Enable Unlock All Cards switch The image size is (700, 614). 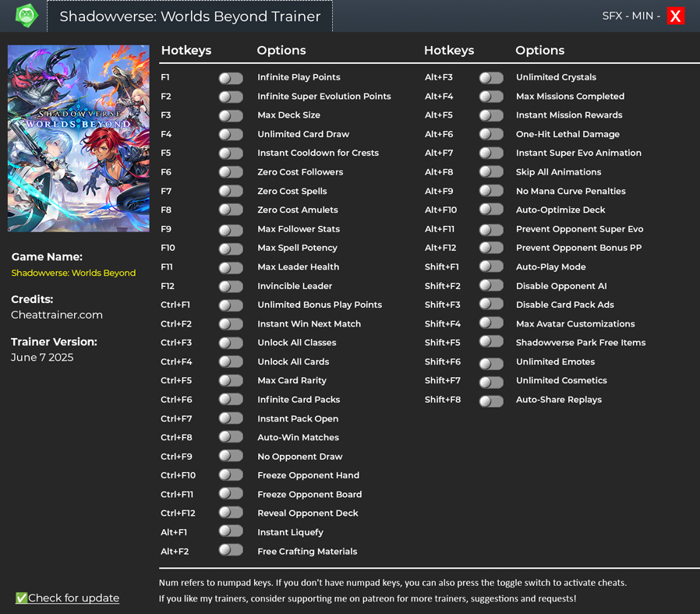pyautogui.click(x=231, y=362)
